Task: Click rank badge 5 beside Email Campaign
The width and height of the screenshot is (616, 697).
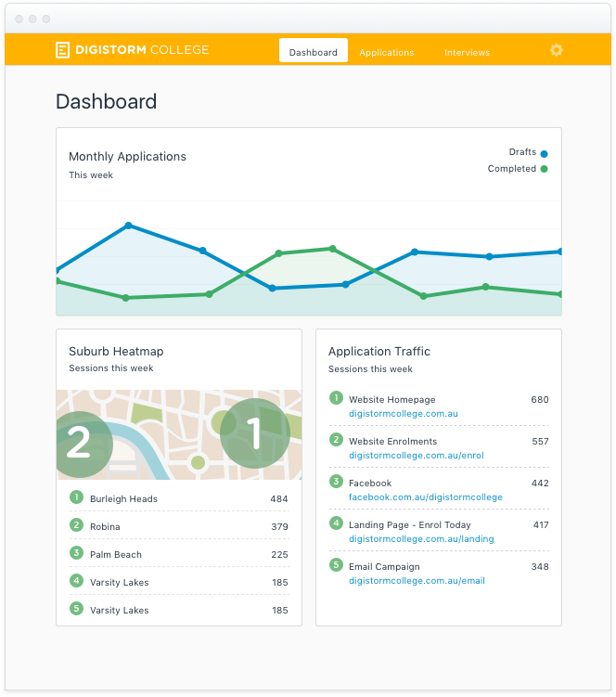Action: (x=336, y=564)
